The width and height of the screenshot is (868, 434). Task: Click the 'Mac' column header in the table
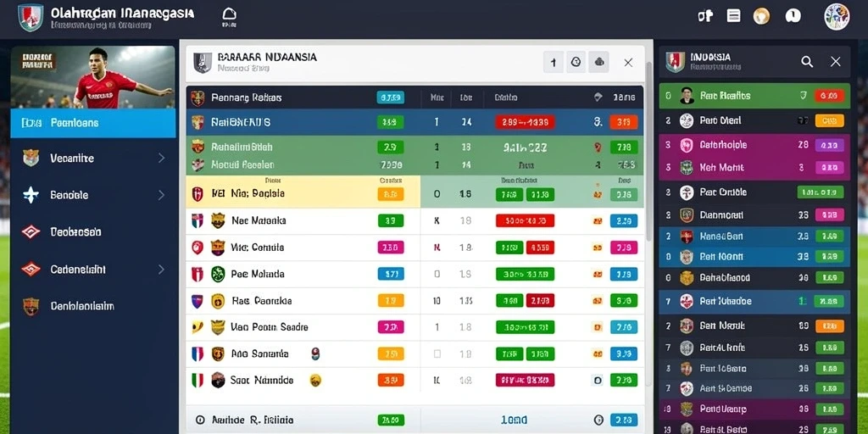tap(437, 98)
